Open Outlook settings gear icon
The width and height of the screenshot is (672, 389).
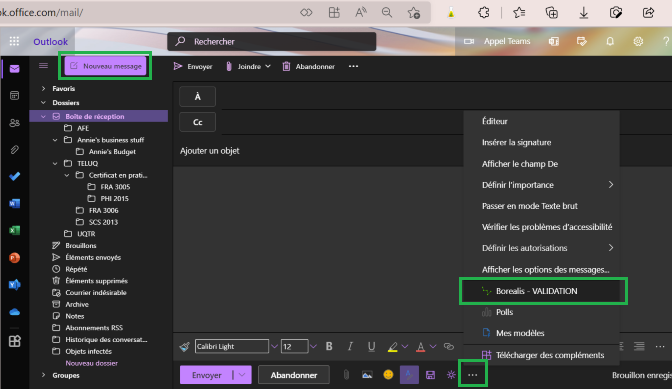(638, 41)
